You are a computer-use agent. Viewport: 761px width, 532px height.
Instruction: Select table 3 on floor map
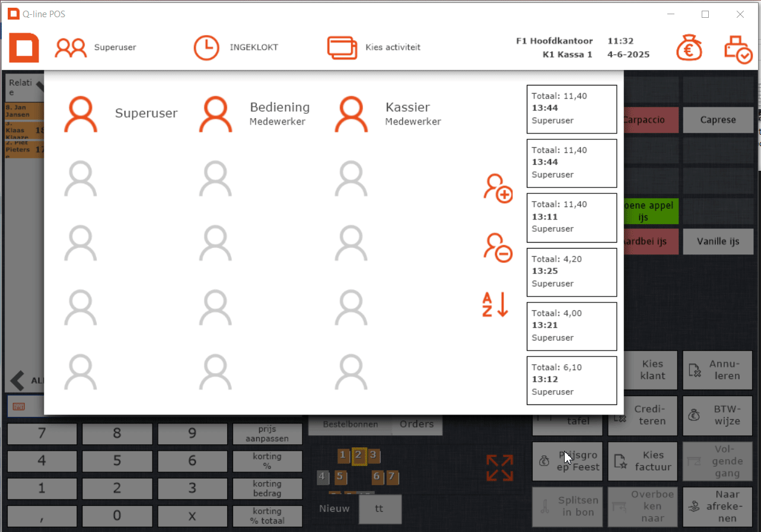click(x=373, y=455)
